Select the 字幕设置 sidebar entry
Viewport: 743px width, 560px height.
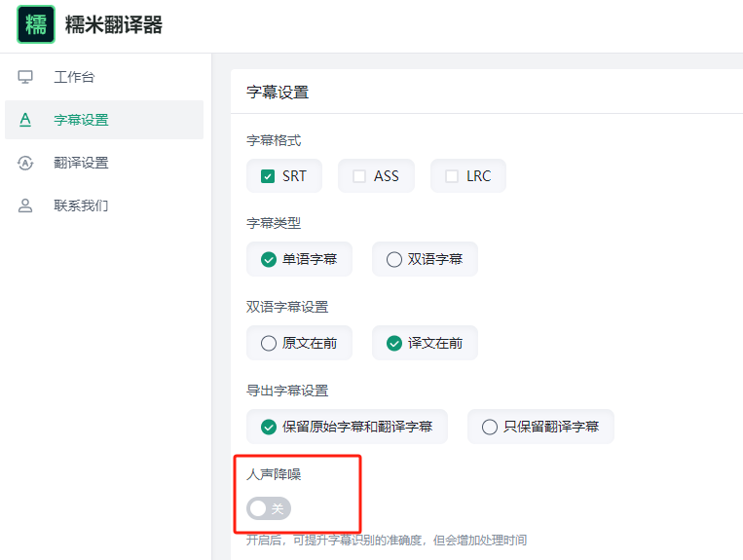tap(81, 120)
